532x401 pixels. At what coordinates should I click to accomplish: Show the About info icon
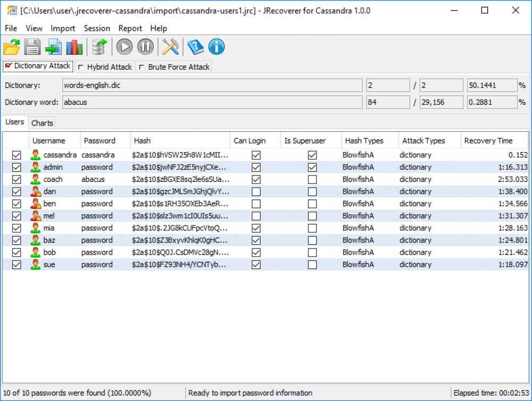(216, 47)
